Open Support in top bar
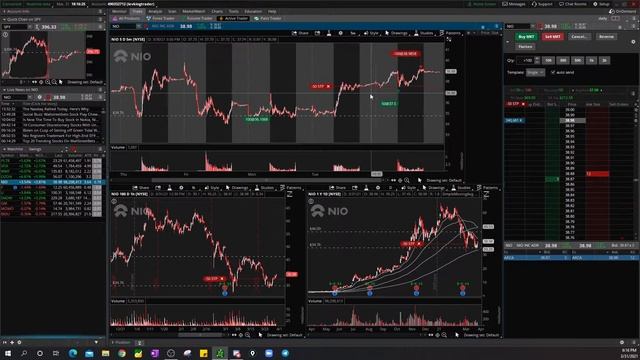 (x=542, y=4)
